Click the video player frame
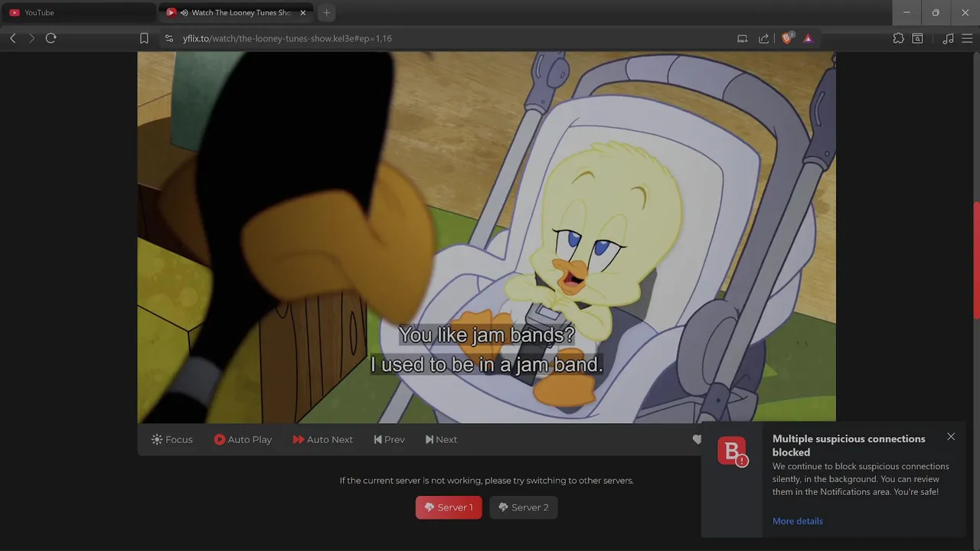Image resolution: width=980 pixels, height=551 pixels. point(486,237)
